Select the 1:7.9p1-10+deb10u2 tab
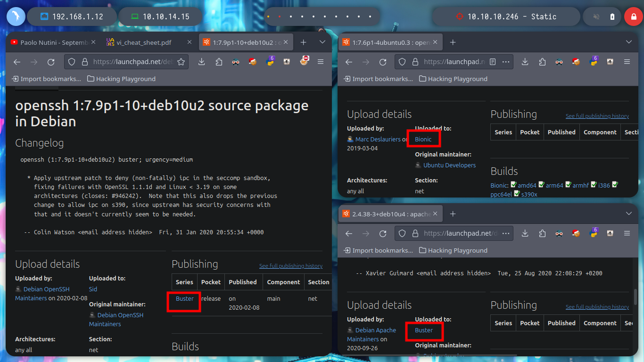The width and height of the screenshot is (644, 362). [x=245, y=42]
